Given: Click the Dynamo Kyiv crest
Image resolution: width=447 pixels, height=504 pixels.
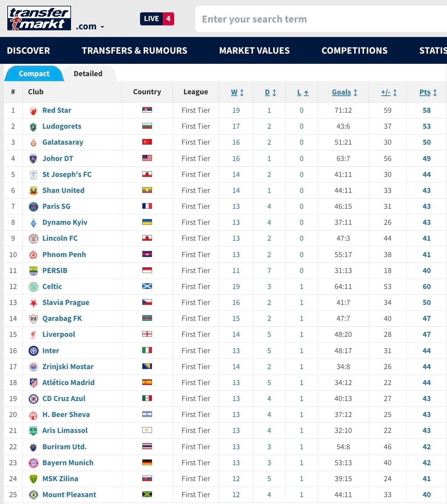Looking at the screenshot, I should tap(33, 223).
